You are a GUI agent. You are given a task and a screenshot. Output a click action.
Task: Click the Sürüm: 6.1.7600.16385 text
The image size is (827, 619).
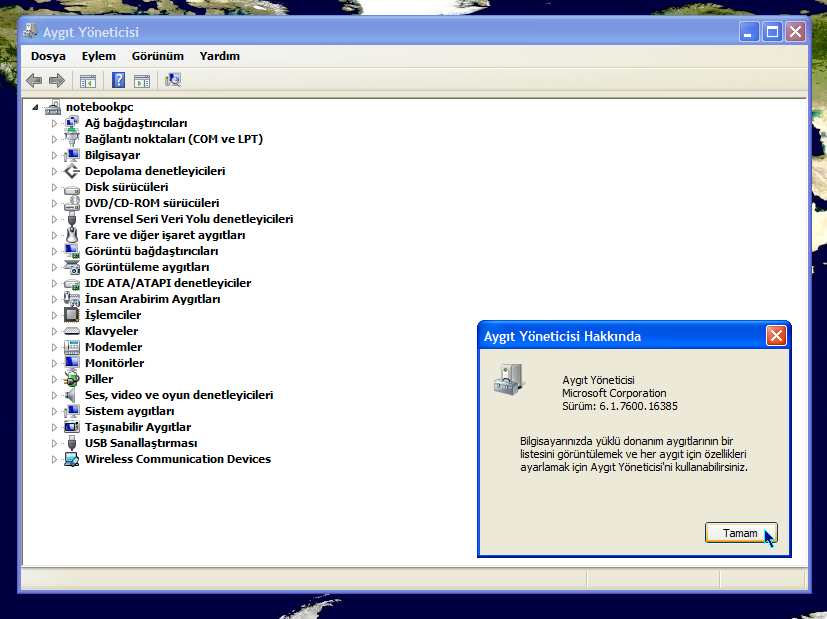(620, 407)
